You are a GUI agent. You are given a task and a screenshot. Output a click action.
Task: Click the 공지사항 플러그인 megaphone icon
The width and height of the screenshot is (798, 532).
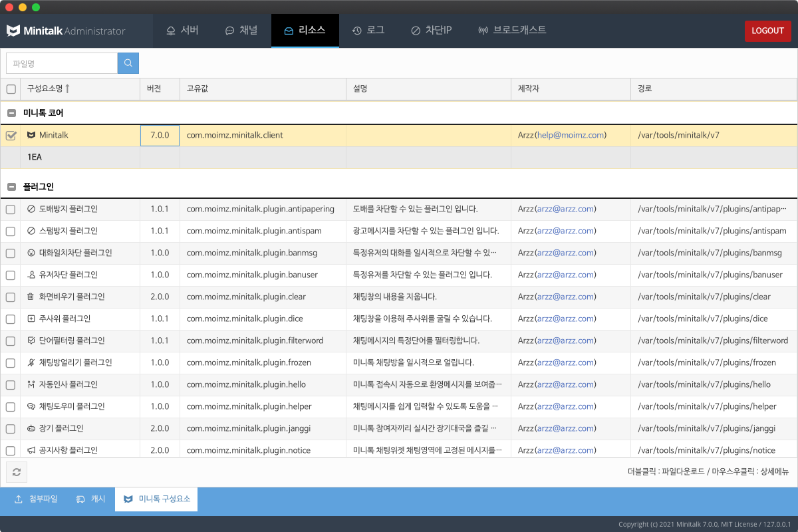tap(31, 450)
